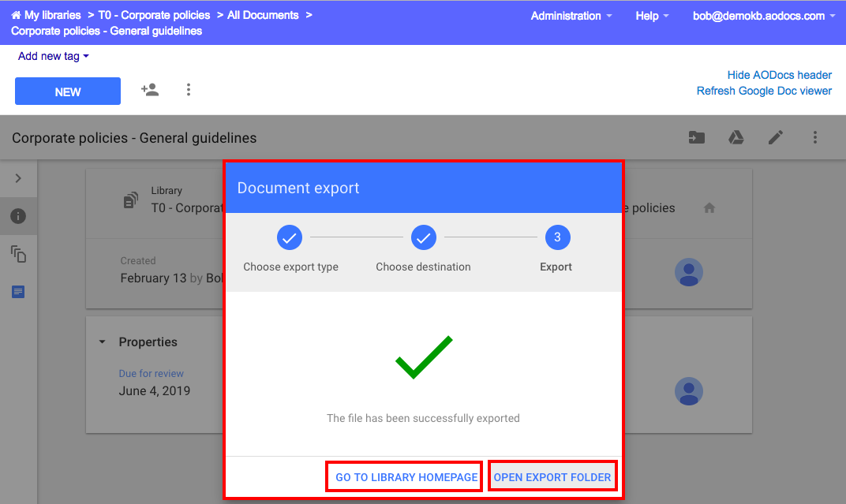Go to My libraries breadcrumb
The image size is (846, 504).
tap(52, 15)
